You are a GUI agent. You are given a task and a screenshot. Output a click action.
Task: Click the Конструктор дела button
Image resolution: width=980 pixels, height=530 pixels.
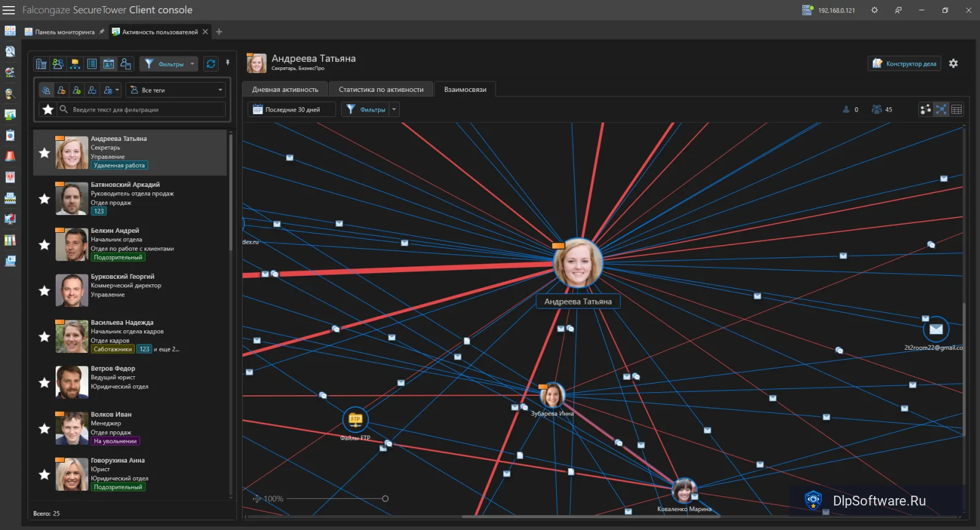coord(905,63)
